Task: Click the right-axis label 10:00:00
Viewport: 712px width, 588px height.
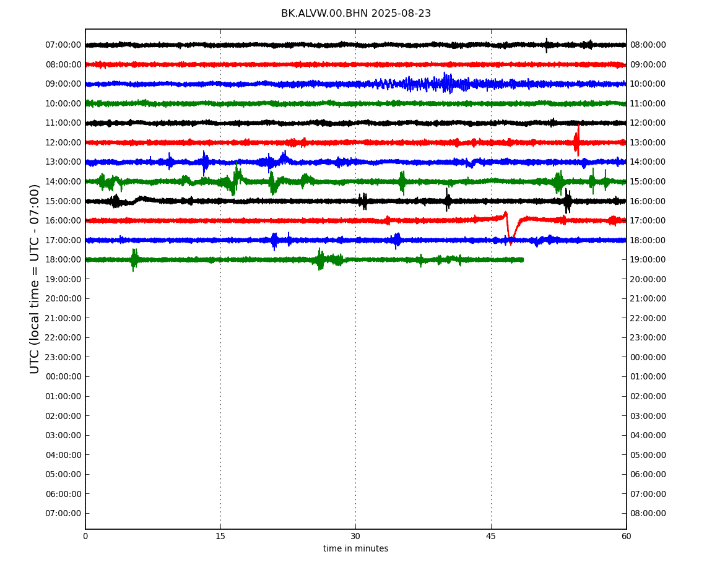Action: point(648,84)
